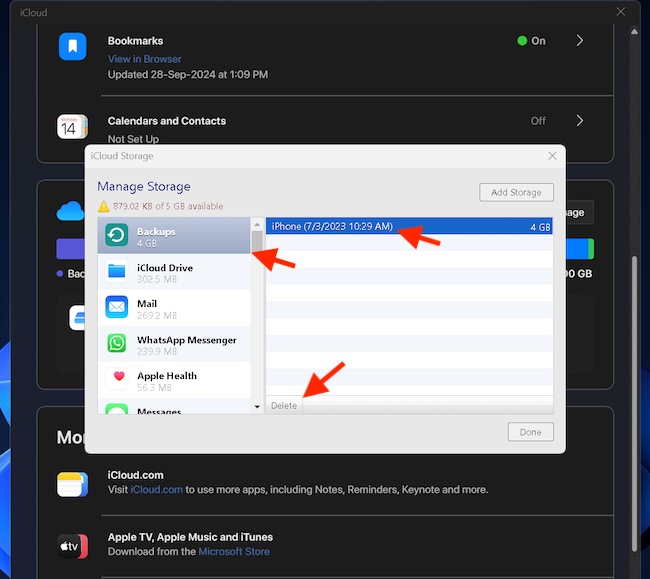Select the iPhone backup from 7/3/2023
This screenshot has width=650, height=579.
pos(332,227)
